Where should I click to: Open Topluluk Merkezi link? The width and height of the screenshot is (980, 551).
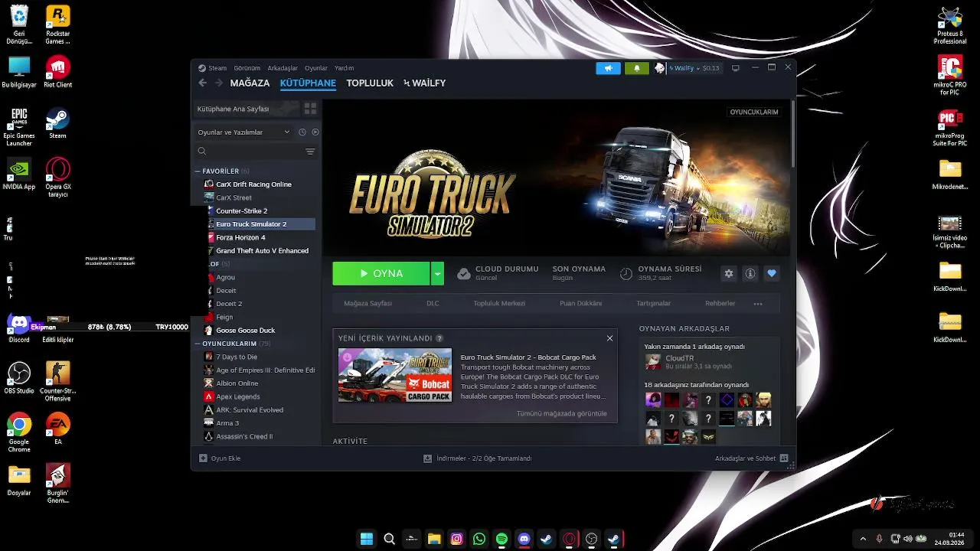click(499, 304)
